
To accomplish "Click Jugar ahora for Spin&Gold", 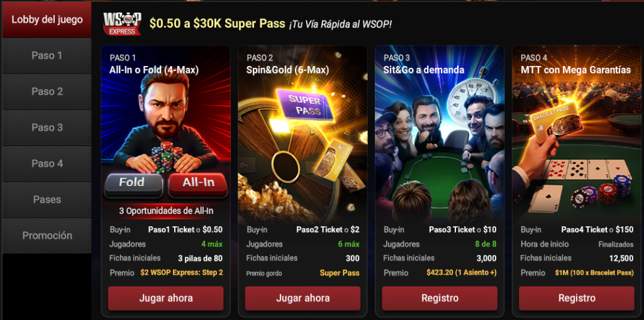I will pos(303,298).
